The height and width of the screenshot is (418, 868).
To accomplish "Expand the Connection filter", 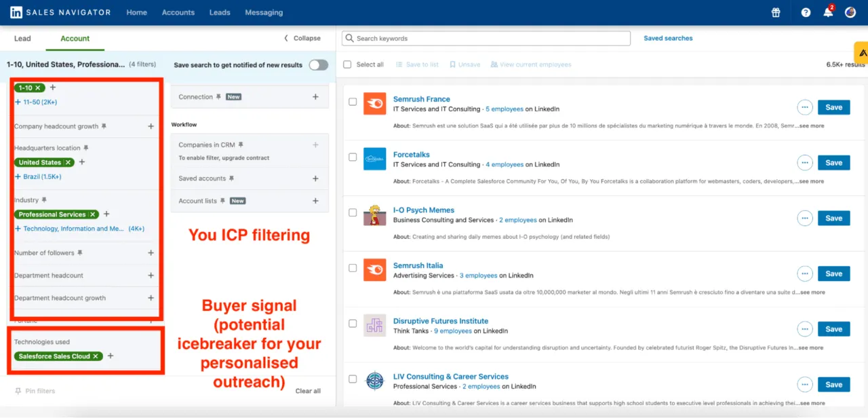I will click(315, 97).
